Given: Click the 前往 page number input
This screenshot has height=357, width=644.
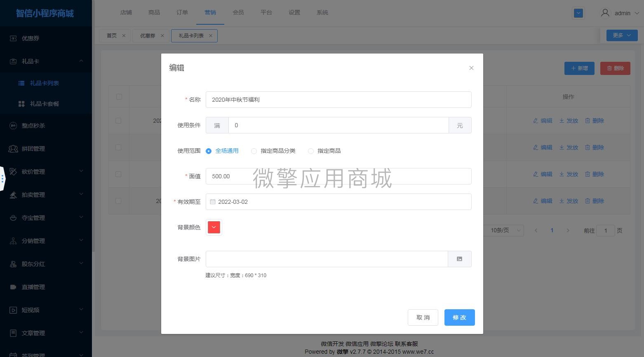Looking at the screenshot, I should coord(606,231).
